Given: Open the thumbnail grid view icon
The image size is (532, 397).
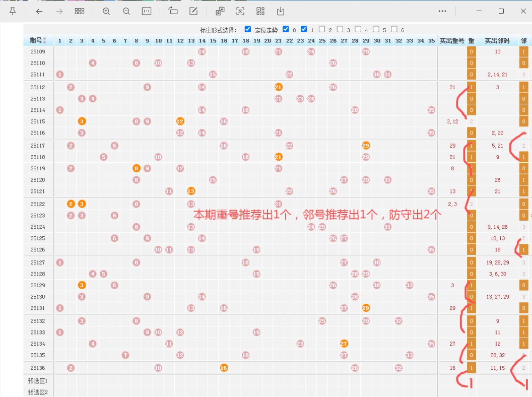Looking at the screenshot, I should pos(80,11).
